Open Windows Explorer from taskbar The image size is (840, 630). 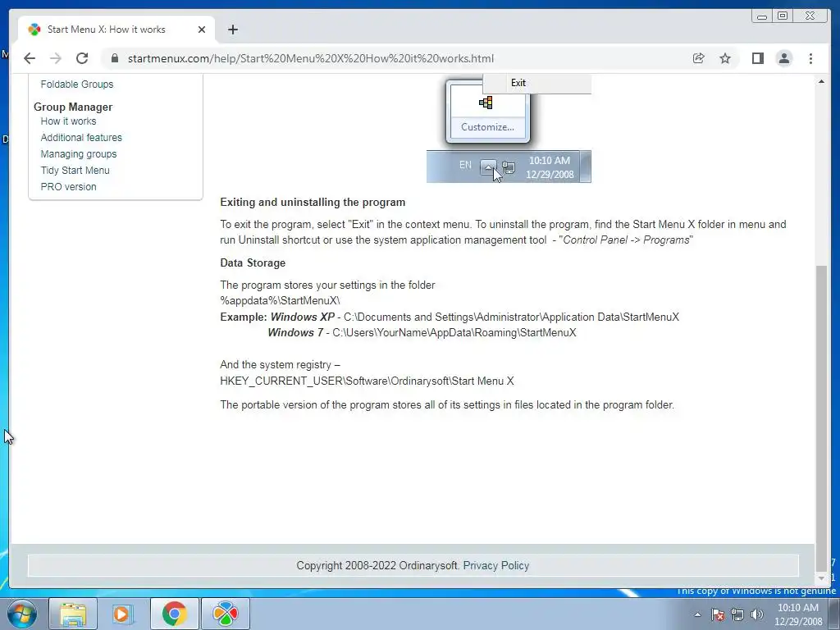tap(73, 614)
